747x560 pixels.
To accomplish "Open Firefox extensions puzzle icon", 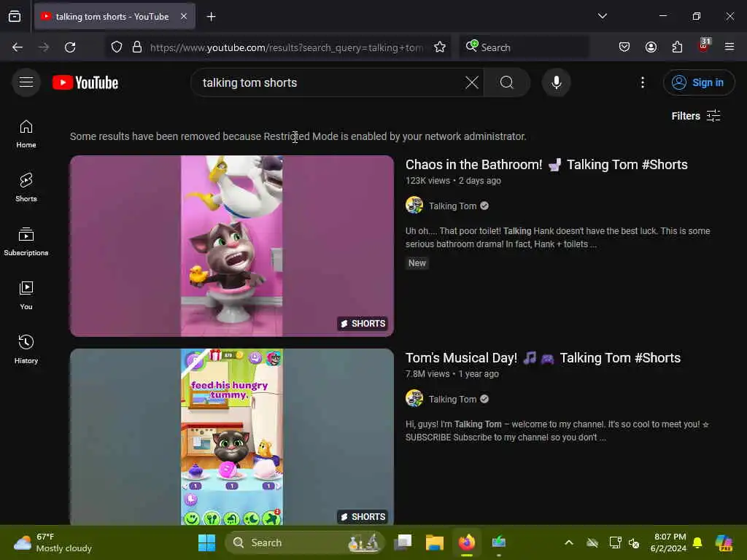I will coord(677,47).
